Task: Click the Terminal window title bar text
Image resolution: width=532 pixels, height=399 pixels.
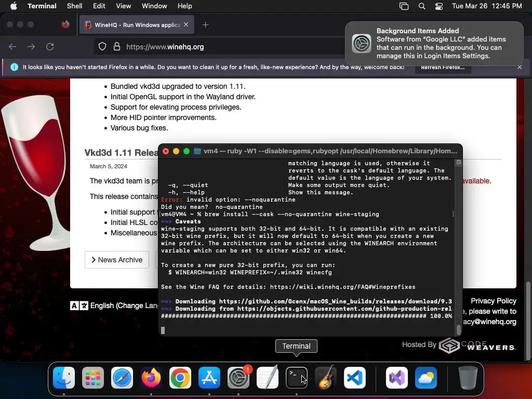Action: (x=330, y=151)
